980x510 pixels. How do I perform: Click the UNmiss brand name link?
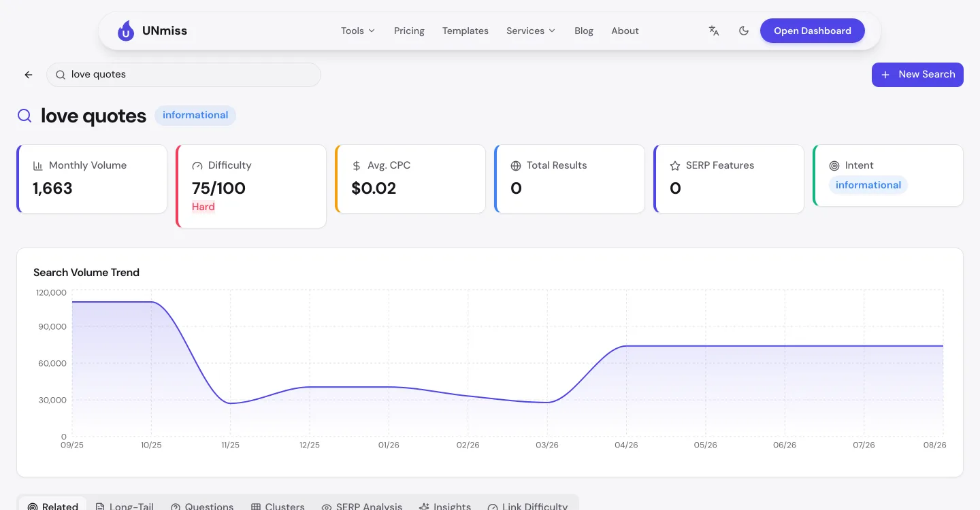click(165, 31)
